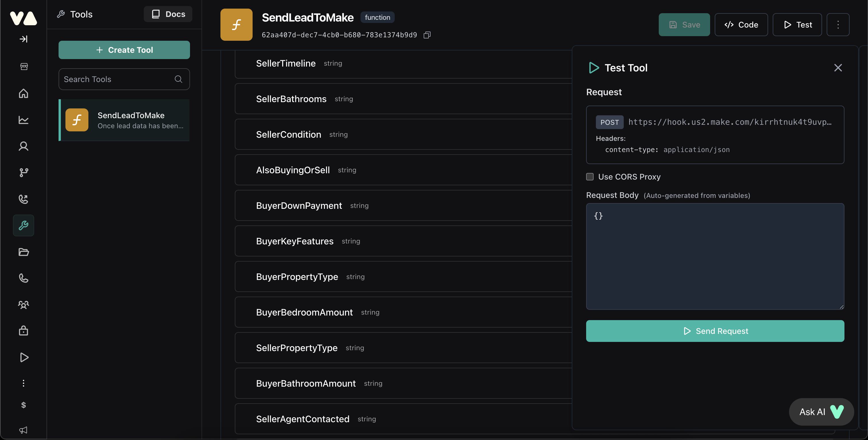The width and height of the screenshot is (868, 440).
Task: Enable the Use CORS Proxy checkbox
Action: pos(590,177)
